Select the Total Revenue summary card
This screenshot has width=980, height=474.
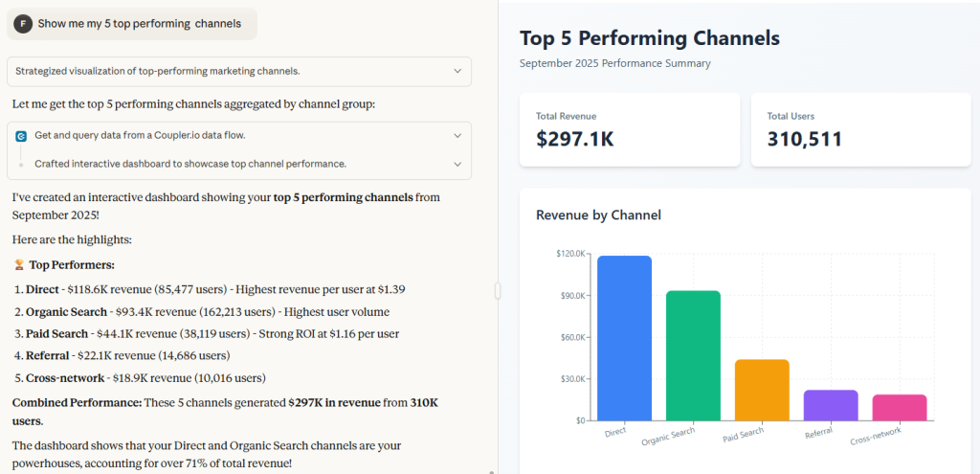(630, 130)
